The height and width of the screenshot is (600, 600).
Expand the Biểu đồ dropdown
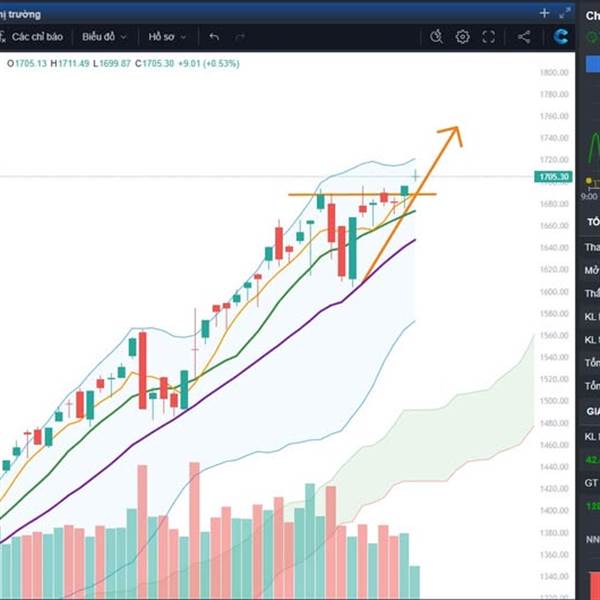point(104,37)
